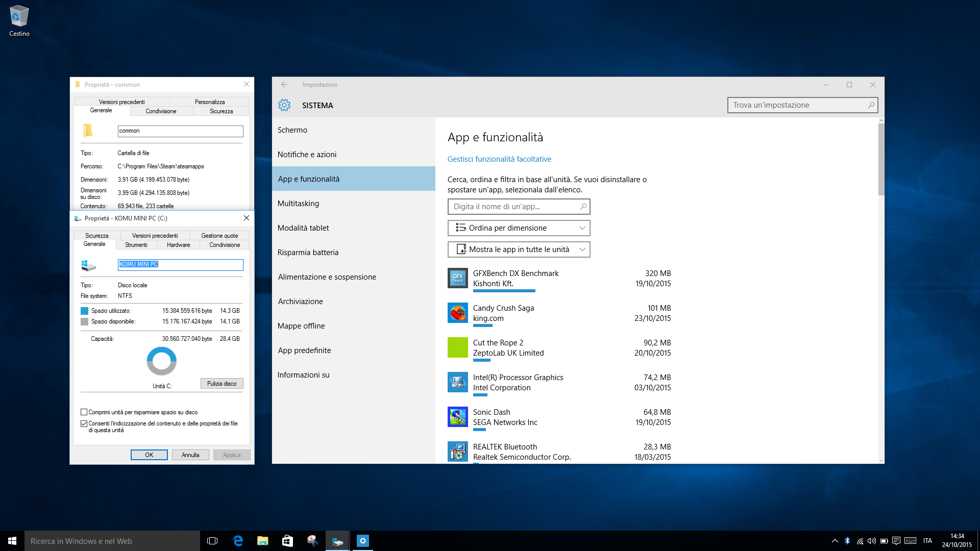The image size is (980, 551).
Task: Switch to Versioni precedenti tab in common properties
Action: pos(121,102)
